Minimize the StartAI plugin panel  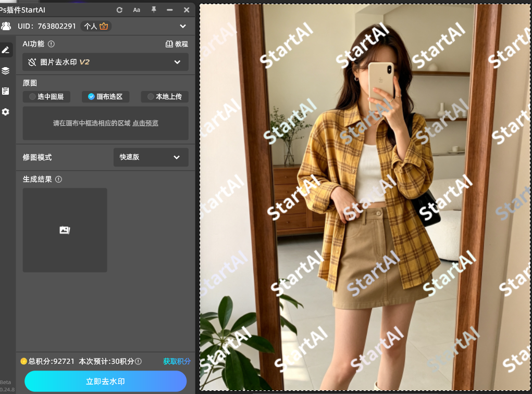[170, 10]
